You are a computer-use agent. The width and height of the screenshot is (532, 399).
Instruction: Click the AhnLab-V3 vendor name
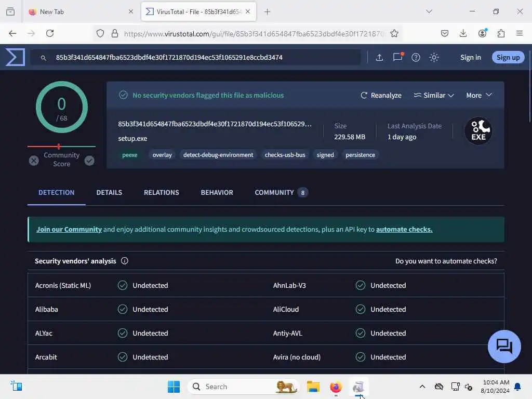(289, 285)
